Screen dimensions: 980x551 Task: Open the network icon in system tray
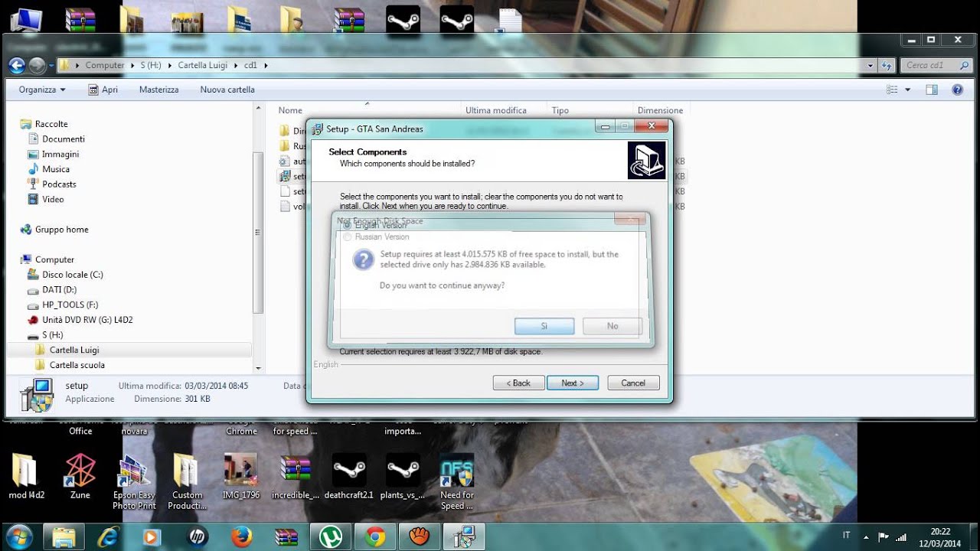(x=901, y=536)
